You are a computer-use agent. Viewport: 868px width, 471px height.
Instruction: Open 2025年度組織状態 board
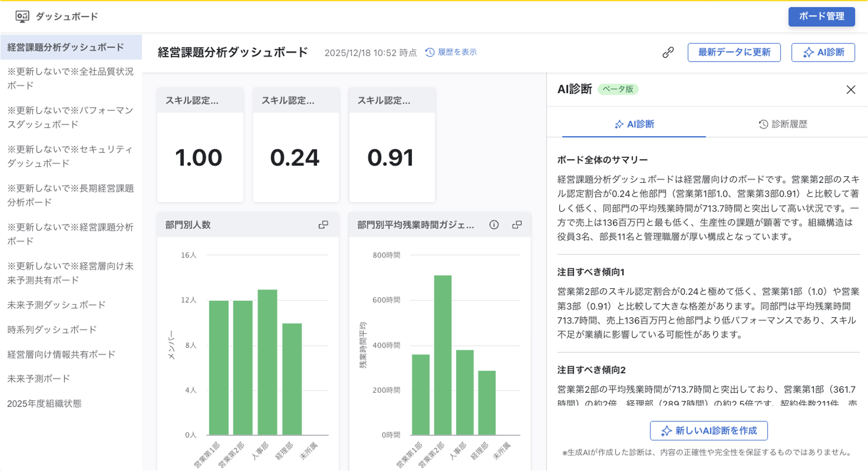pos(44,404)
